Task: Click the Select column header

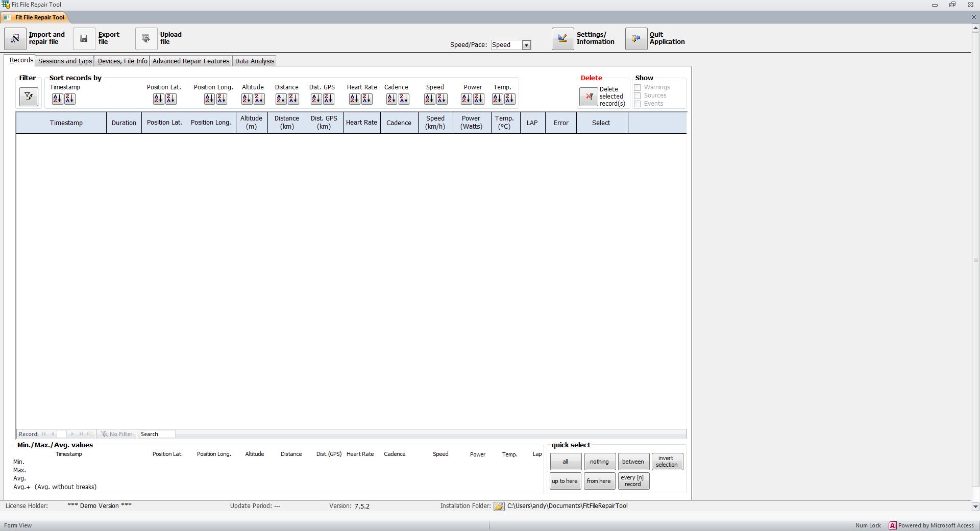Action: coord(602,123)
